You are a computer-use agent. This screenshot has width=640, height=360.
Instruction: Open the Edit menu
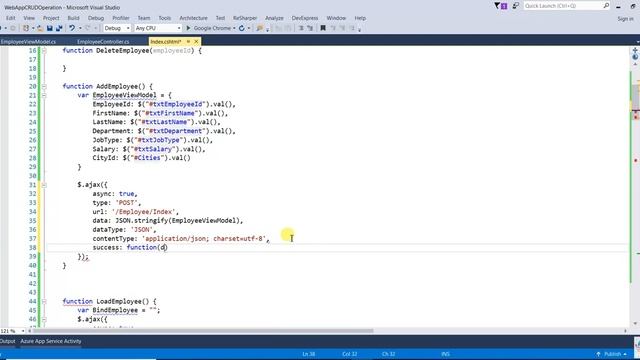[x=11, y=18]
